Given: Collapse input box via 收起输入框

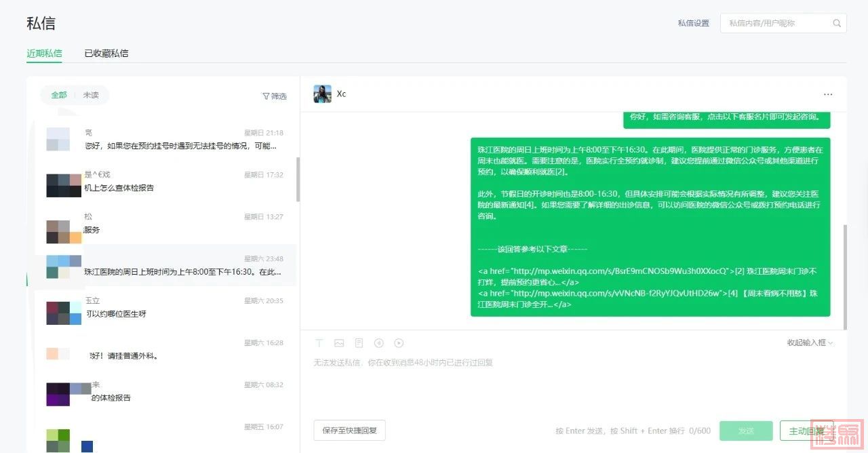Looking at the screenshot, I should 810,343.
